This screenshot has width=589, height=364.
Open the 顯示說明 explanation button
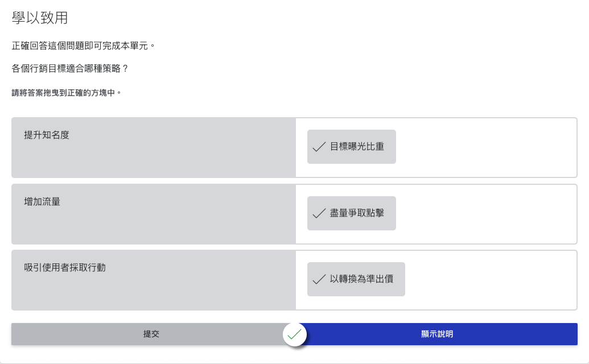[437, 334]
